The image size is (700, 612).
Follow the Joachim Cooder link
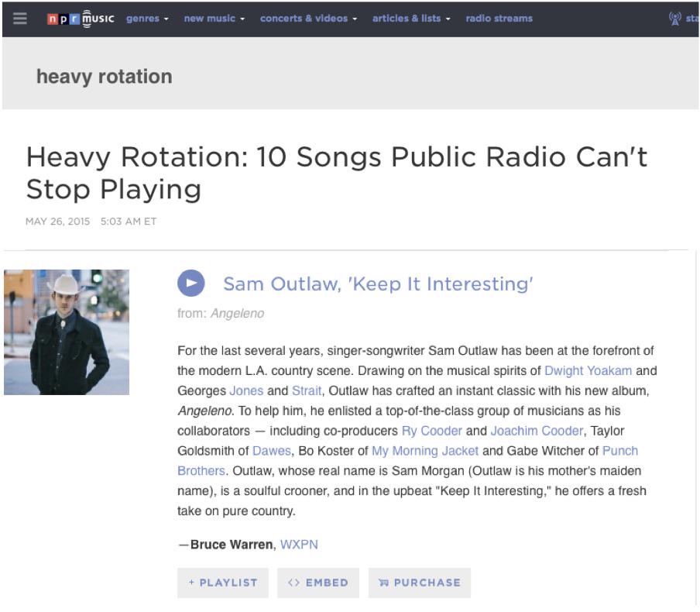[x=537, y=431]
